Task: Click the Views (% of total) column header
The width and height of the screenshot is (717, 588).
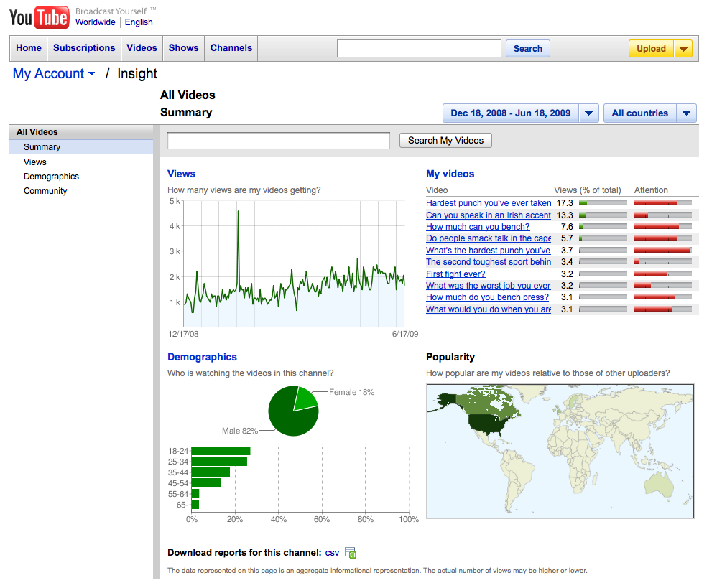Action: coord(588,190)
